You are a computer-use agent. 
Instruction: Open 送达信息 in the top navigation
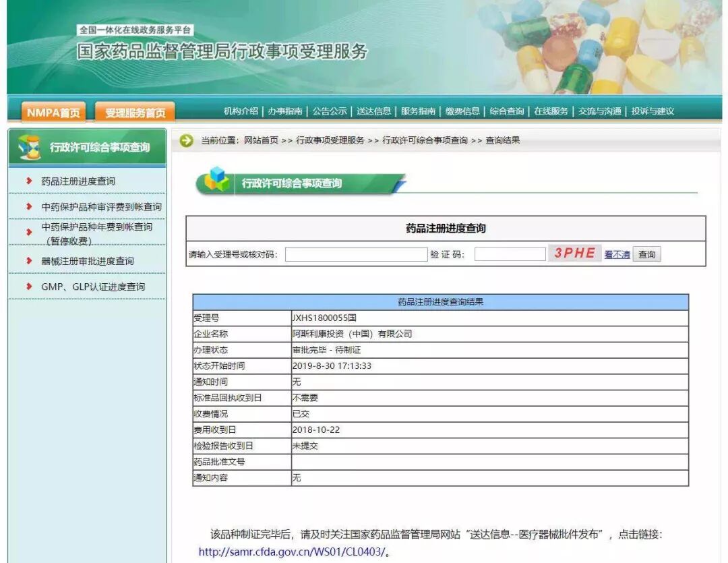pos(373,111)
